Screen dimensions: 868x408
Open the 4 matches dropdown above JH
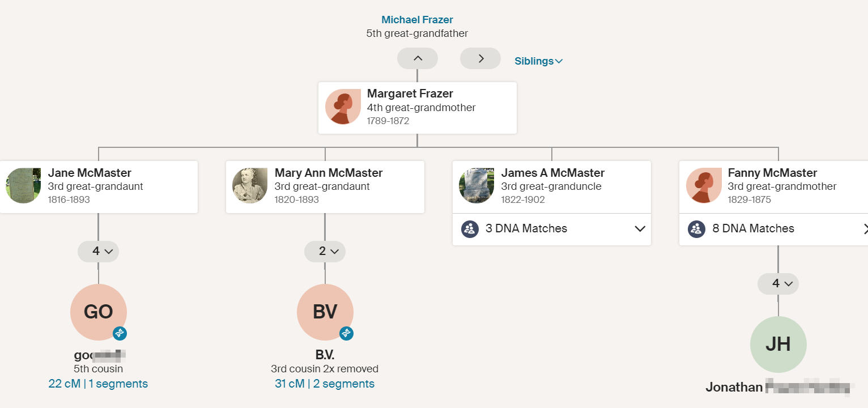click(778, 283)
